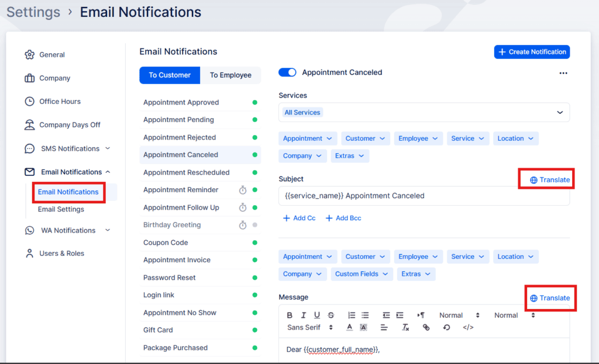Select Email Notifications sub-menu item

(x=68, y=192)
